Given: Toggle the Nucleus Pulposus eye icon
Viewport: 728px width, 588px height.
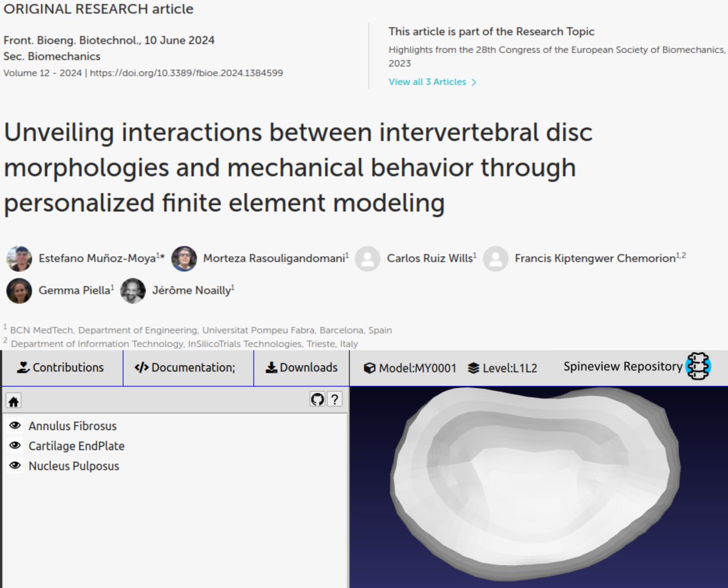Looking at the screenshot, I should coord(15,465).
